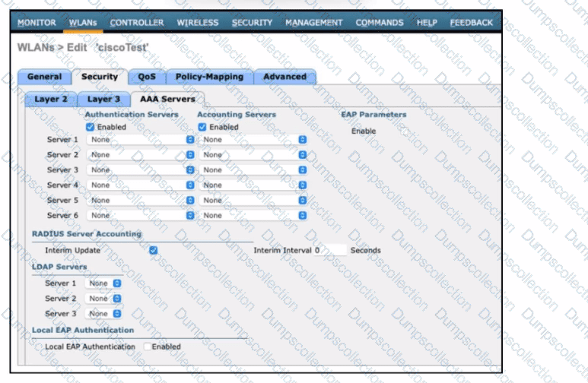Enable Local EAP Authentication checkbox
The image size is (588, 383).
coord(148,347)
